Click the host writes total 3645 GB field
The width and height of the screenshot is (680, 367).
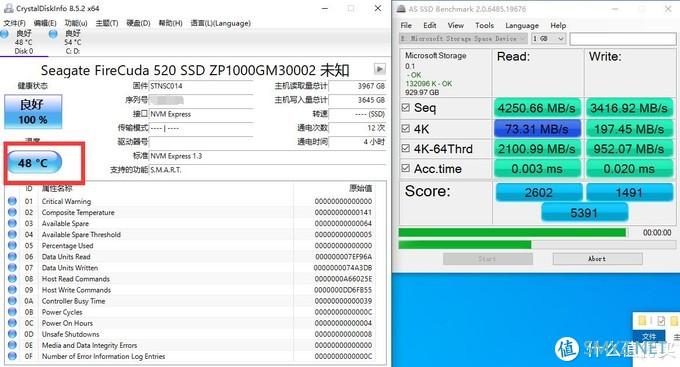point(357,100)
